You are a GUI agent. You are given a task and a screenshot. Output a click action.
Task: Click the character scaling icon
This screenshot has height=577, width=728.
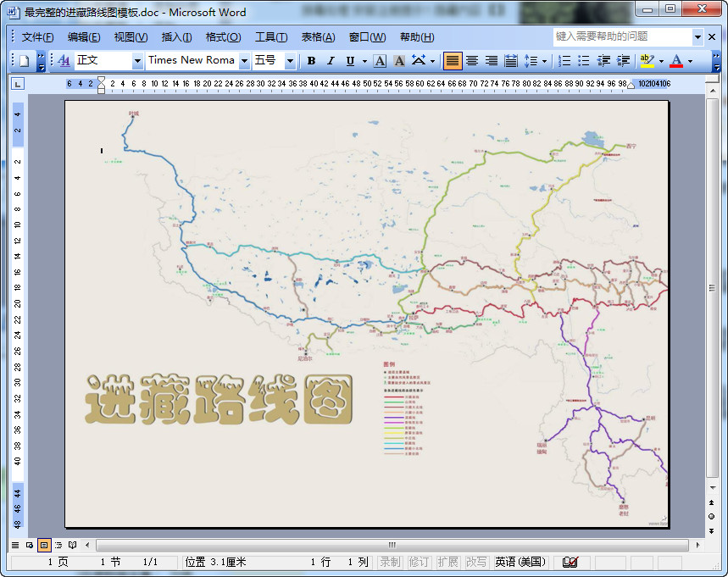(419, 61)
